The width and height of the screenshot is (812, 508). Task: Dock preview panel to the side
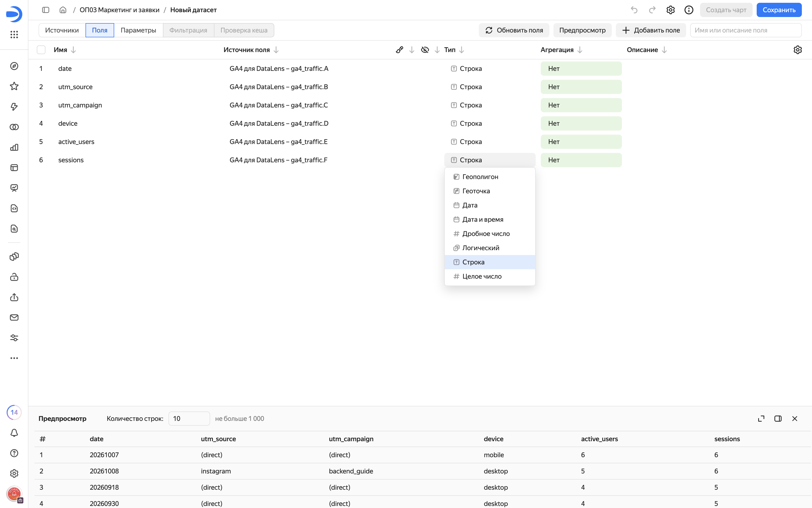click(x=778, y=419)
